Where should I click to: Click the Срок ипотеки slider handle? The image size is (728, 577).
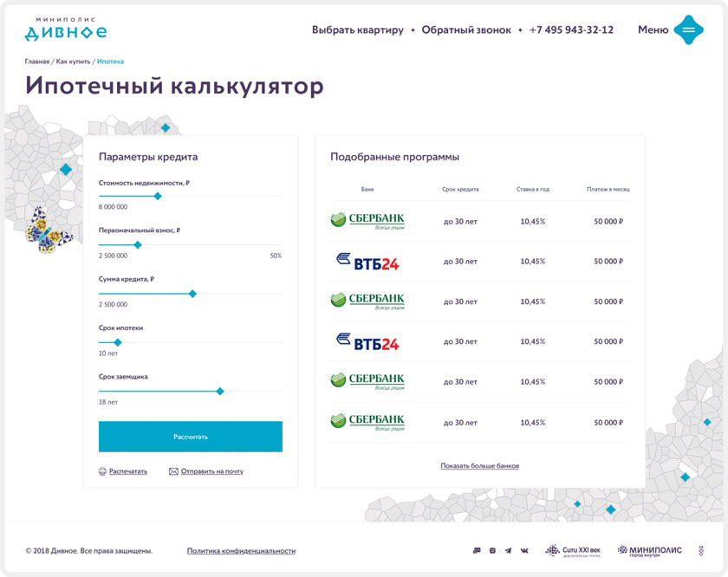point(118,342)
